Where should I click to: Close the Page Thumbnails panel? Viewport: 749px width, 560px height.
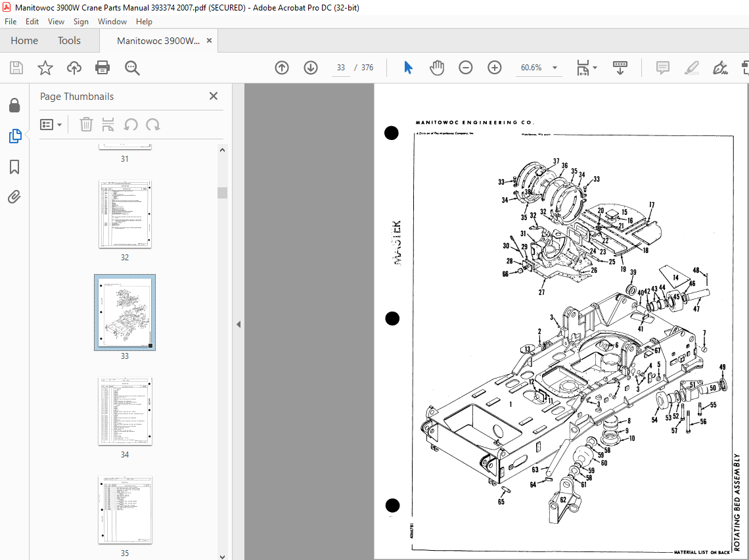point(214,96)
